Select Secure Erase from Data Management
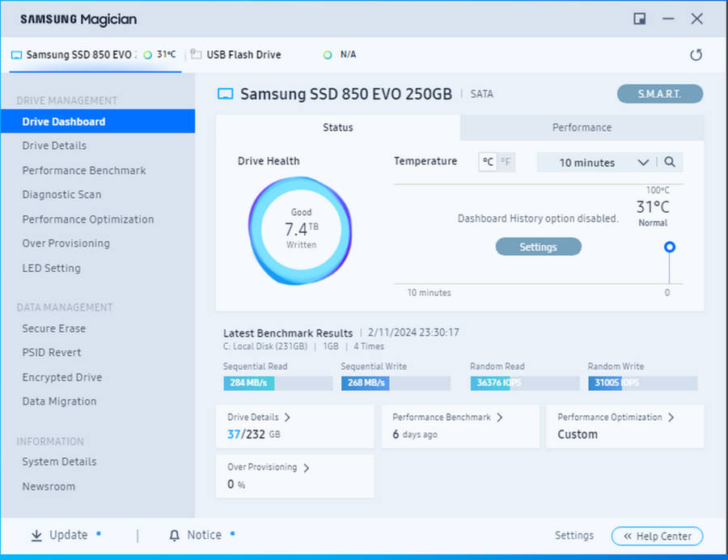Image resolution: width=728 pixels, height=560 pixels. (53, 329)
